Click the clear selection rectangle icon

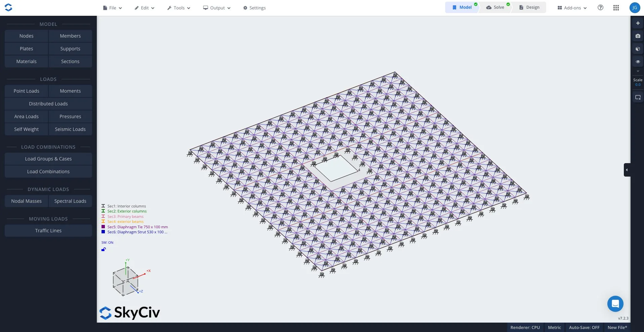tap(638, 97)
